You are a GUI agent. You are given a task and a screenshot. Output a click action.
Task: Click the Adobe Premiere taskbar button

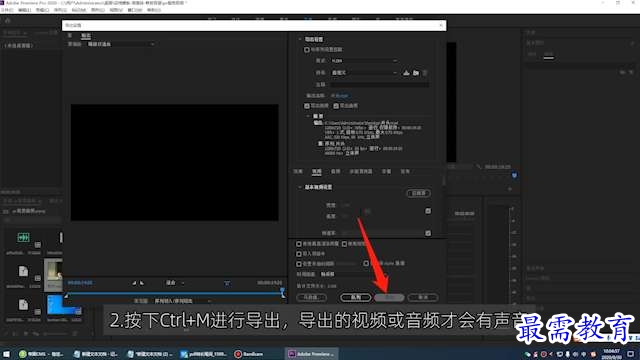312,354
